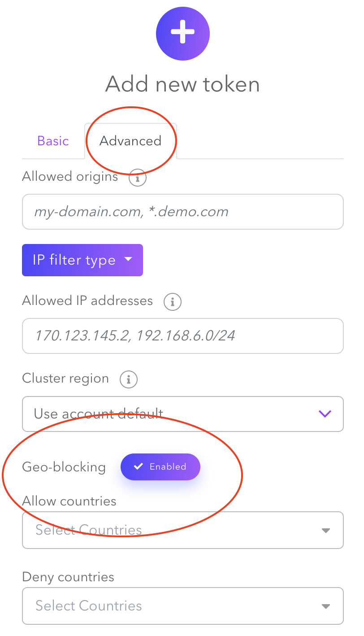Image resolution: width=364 pixels, height=636 pixels.
Task: Disable the Geo-blocking Enabled toggle
Action: 160,467
